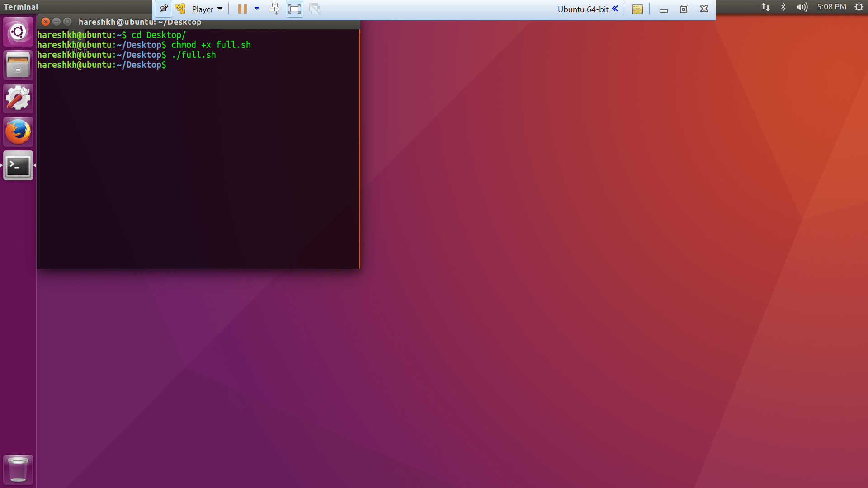The image size is (868, 488).
Task: Open the clock menu showing 5:08 PM
Action: click(831, 7)
